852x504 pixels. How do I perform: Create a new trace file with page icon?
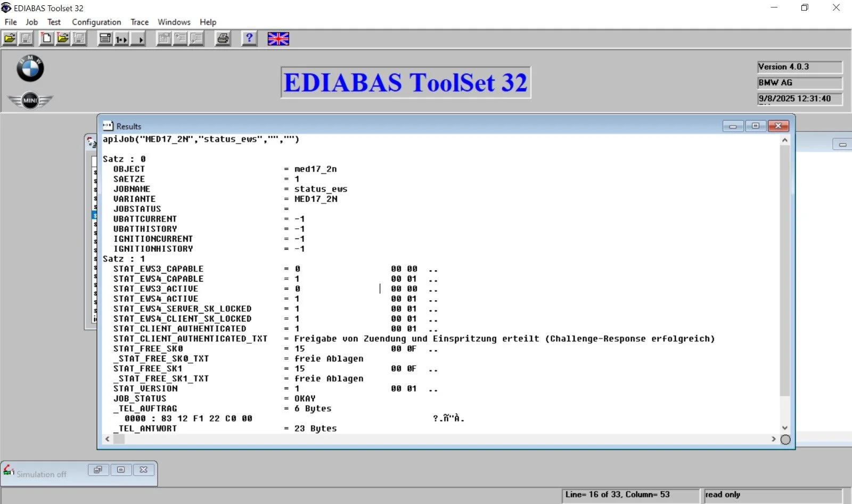coord(47,38)
